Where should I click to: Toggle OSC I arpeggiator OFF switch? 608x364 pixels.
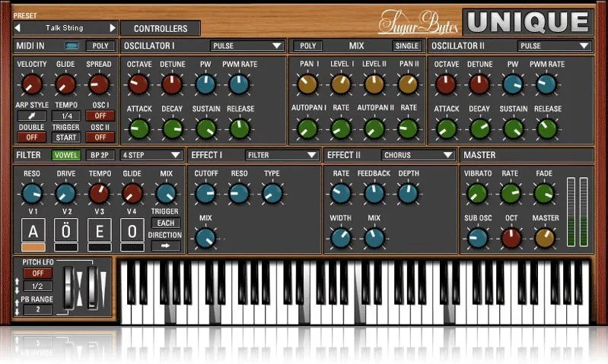pyautogui.click(x=100, y=116)
